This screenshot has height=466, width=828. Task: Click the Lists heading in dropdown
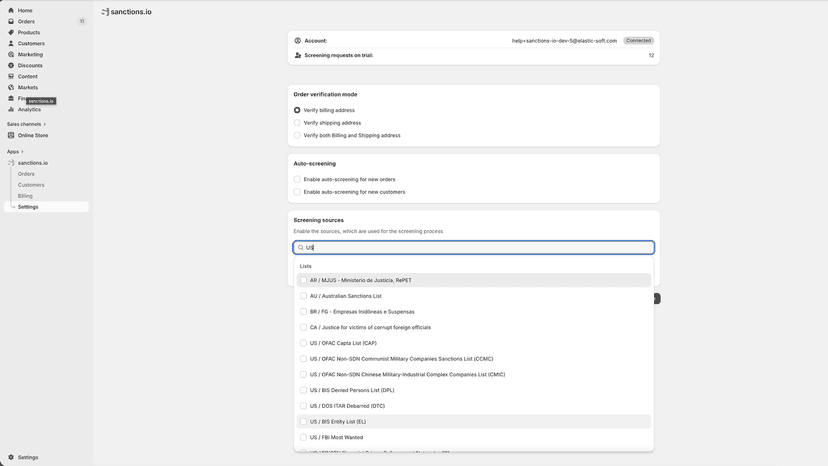306,266
